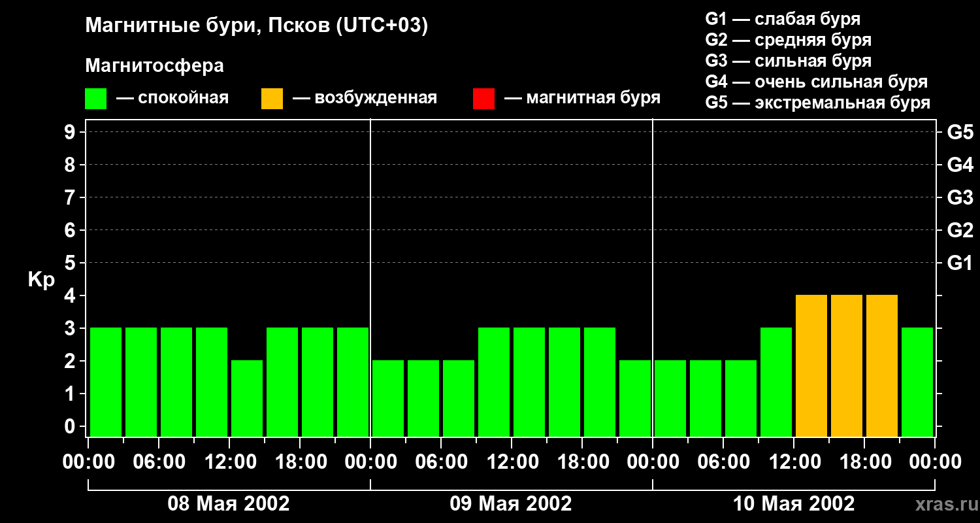Click the Kp axis value '0'

[x=71, y=426]
